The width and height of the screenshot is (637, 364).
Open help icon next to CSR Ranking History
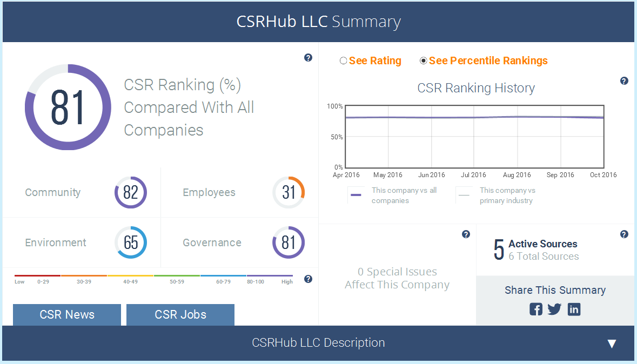624,81
